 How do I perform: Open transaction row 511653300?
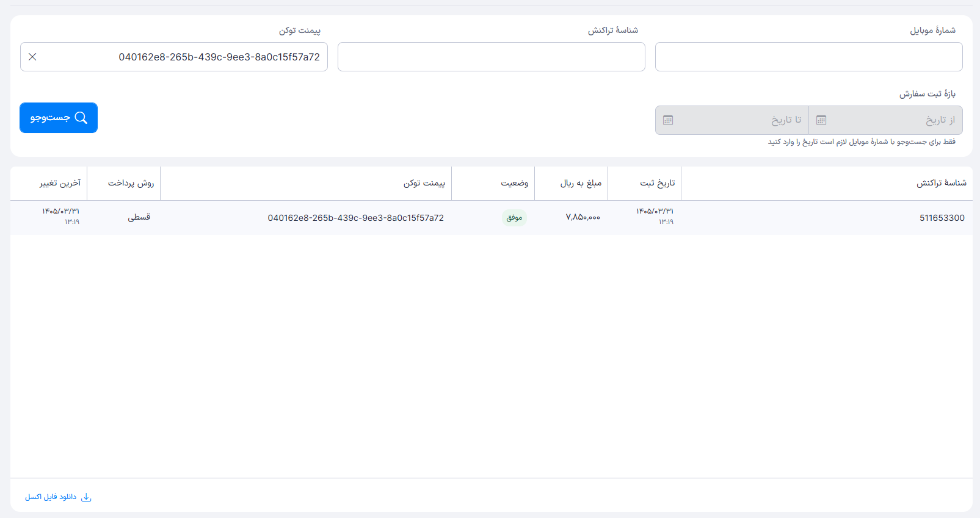[x=492, y=218]
